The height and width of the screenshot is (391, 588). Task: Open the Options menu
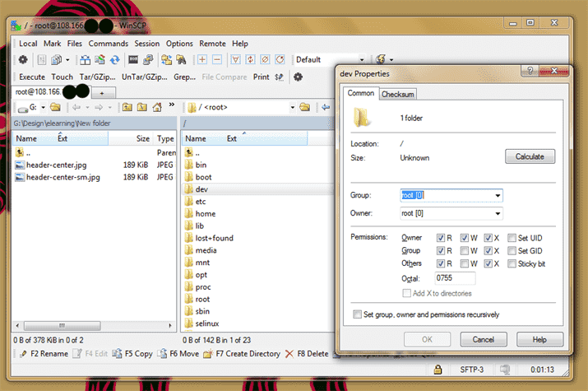[179, 44]
